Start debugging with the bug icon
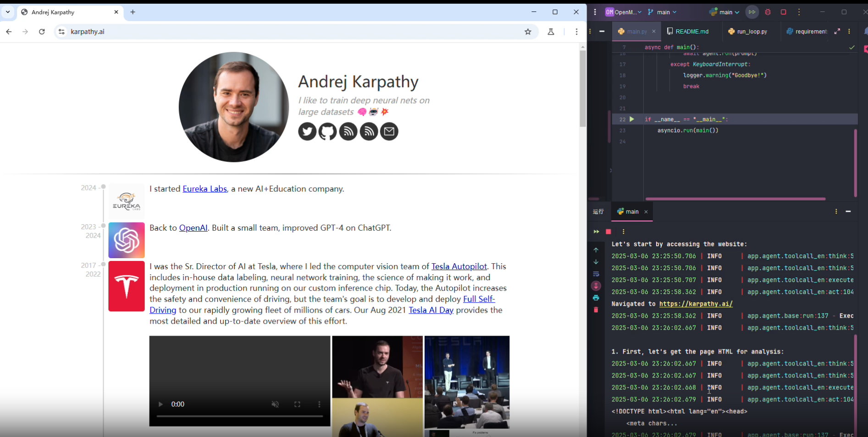Viewport: 868px width, 437px height. coord(768,12)
